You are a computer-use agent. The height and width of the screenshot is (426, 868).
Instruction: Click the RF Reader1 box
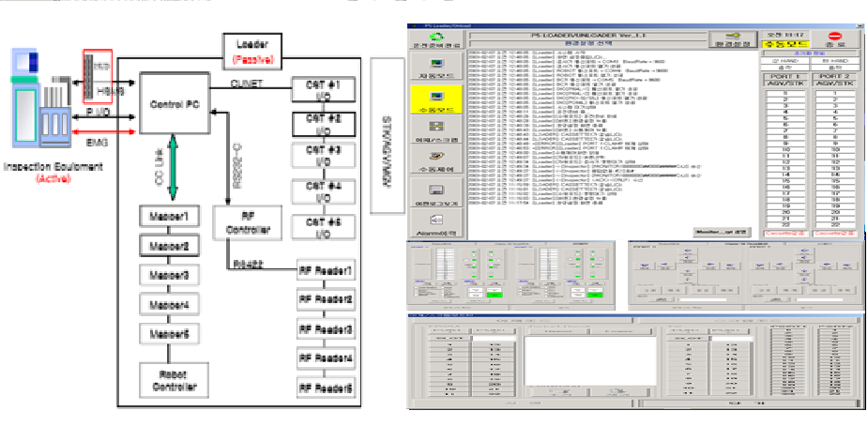point(327,270)
